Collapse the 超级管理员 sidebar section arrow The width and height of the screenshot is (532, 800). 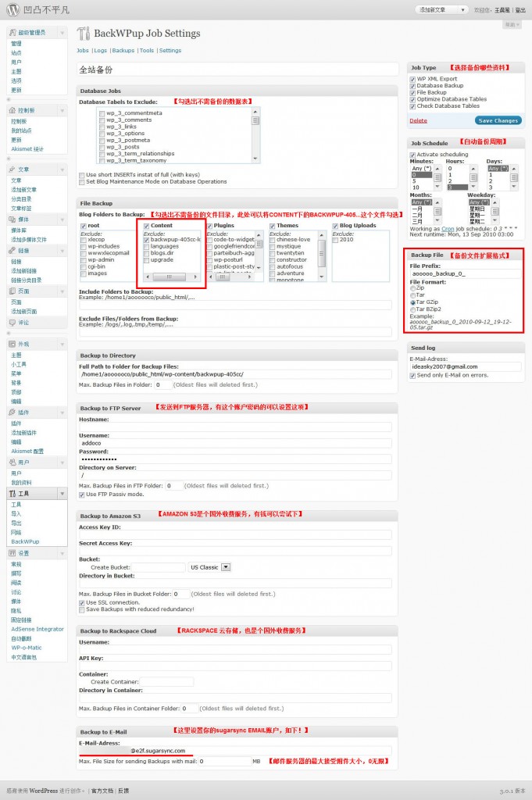(62, 33)
